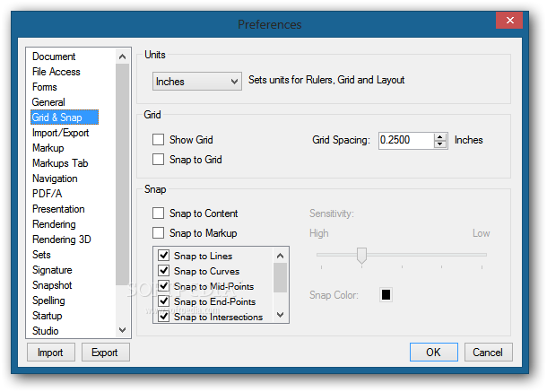The width and height of the screenshot is (547, 392).
Task: Open Startup preferences category
Action: tap(48, 316)
